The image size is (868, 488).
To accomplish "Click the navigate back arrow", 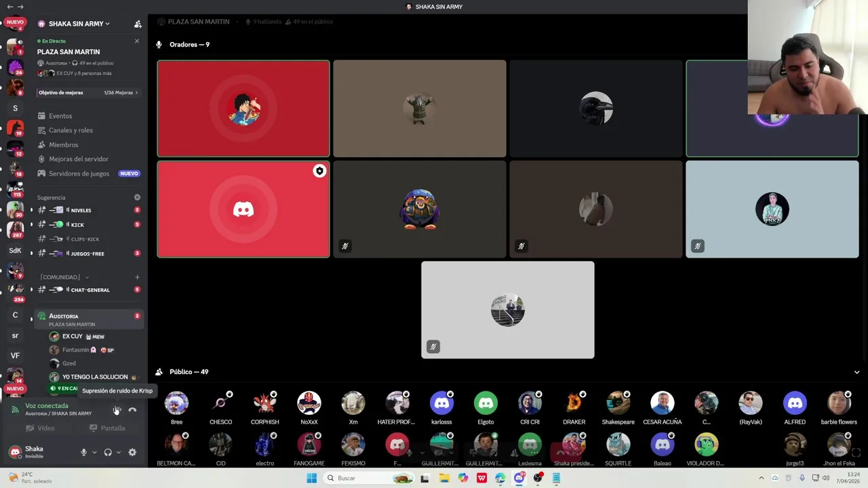I will [x=10, y=7].
